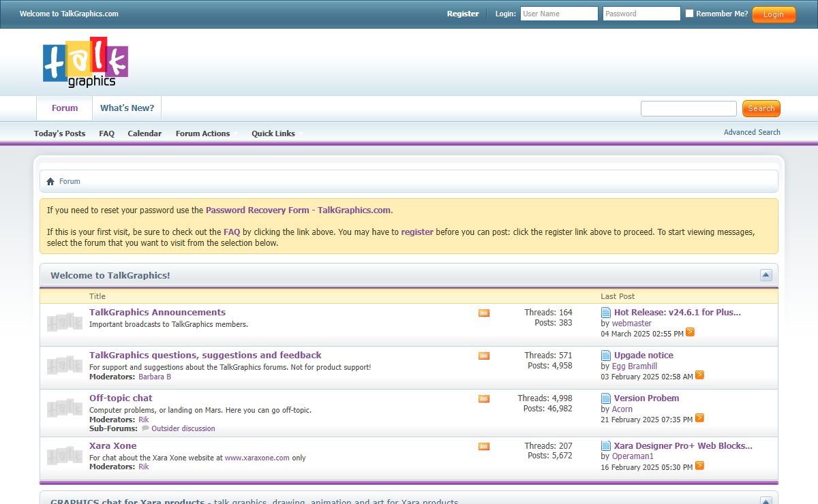Click the orange Search button
818x504 pixels.
click(x=761, y=108)
